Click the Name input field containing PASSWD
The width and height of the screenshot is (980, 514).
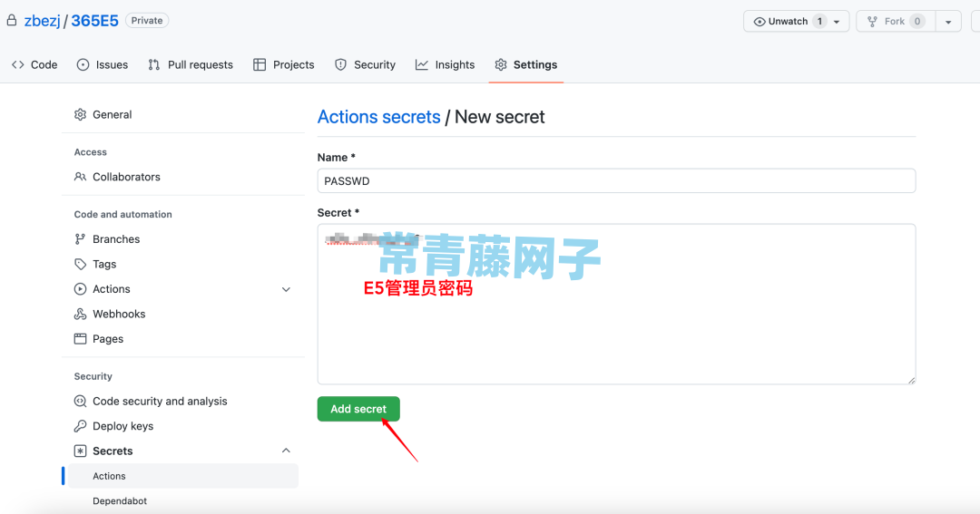(616, 181)
